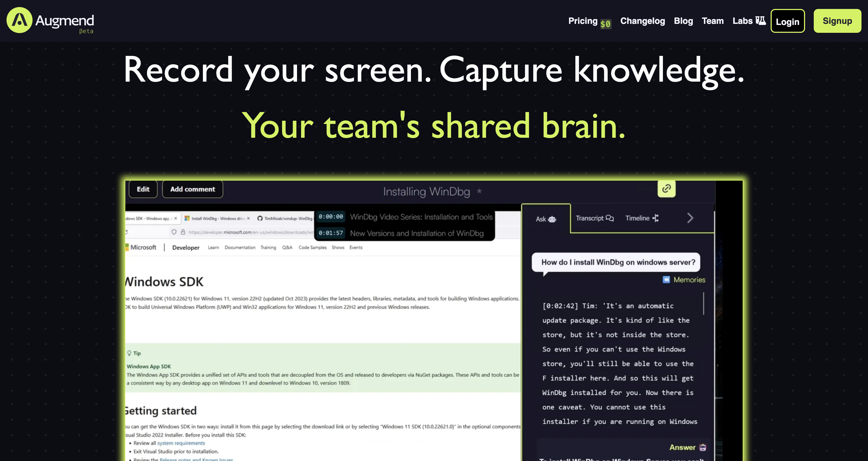
Task: Expand more tabs with right chevron
Action: pyautogui.click(x=690, y=218)
